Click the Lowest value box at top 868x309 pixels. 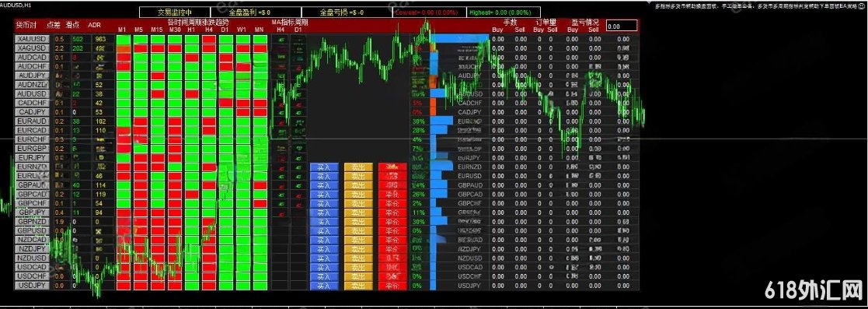point(429,12)
